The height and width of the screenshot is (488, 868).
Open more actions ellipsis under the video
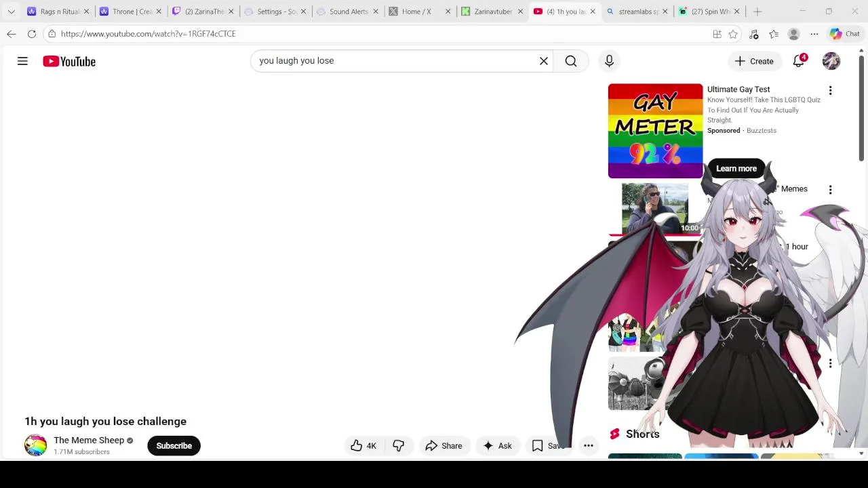pyautogui.click(x=589, y=445)
